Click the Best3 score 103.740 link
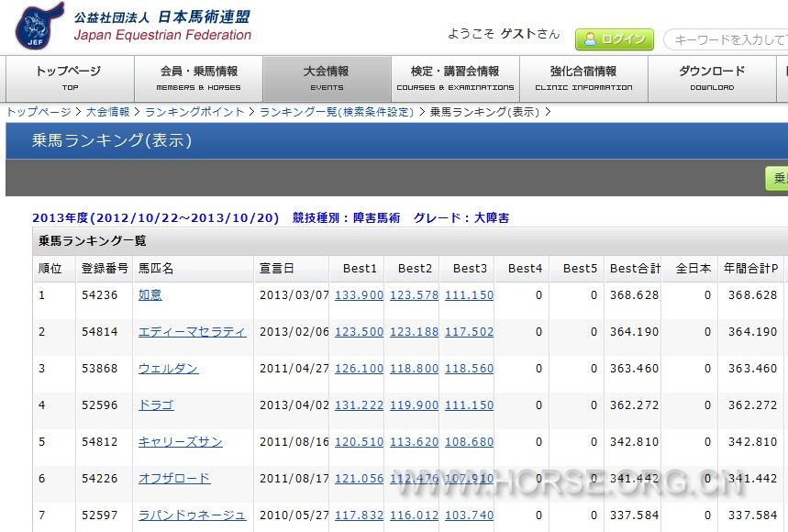Screen dimensions: 788x532 (469, 515)
